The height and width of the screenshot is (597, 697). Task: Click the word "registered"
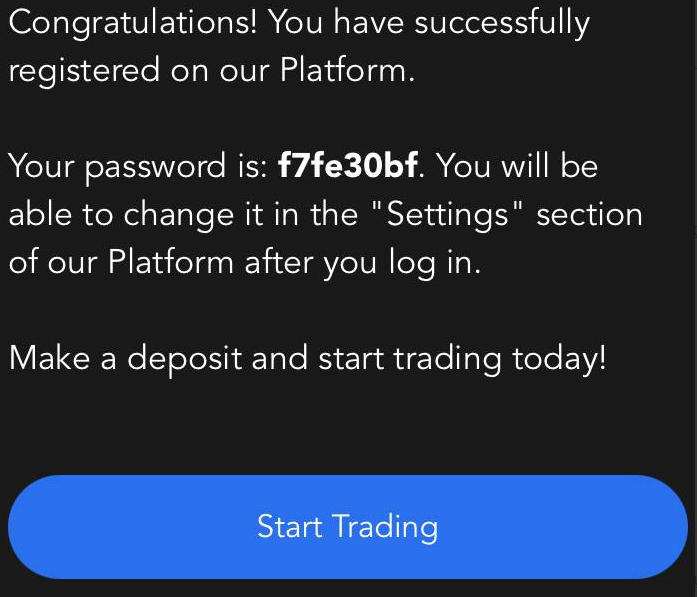click(84, 71)
